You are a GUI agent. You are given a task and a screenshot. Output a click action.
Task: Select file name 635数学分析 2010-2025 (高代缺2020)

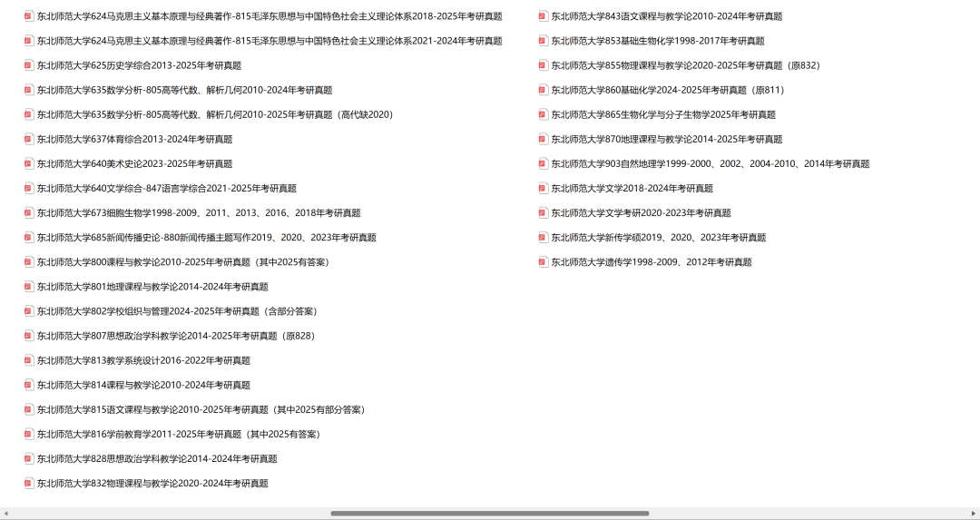(x=217, y=115)
